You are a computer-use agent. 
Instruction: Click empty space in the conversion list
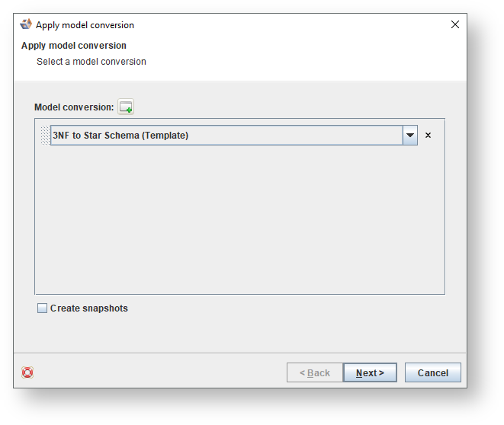239,221
